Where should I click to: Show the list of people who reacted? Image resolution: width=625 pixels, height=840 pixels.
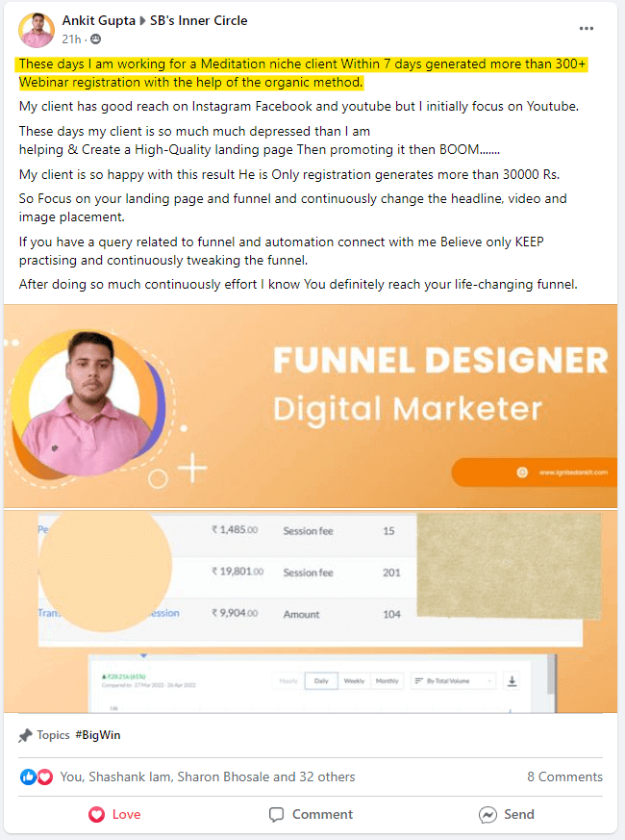pos(208,776)
